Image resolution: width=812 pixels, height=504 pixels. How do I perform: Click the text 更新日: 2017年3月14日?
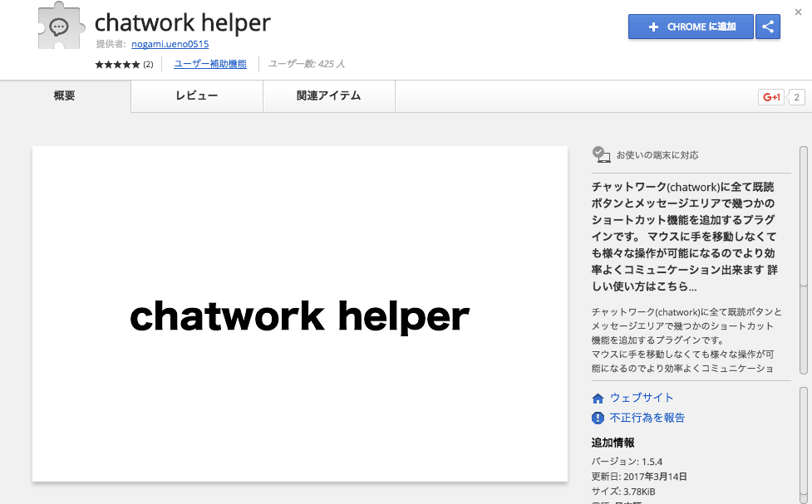(x=639, y=477)
